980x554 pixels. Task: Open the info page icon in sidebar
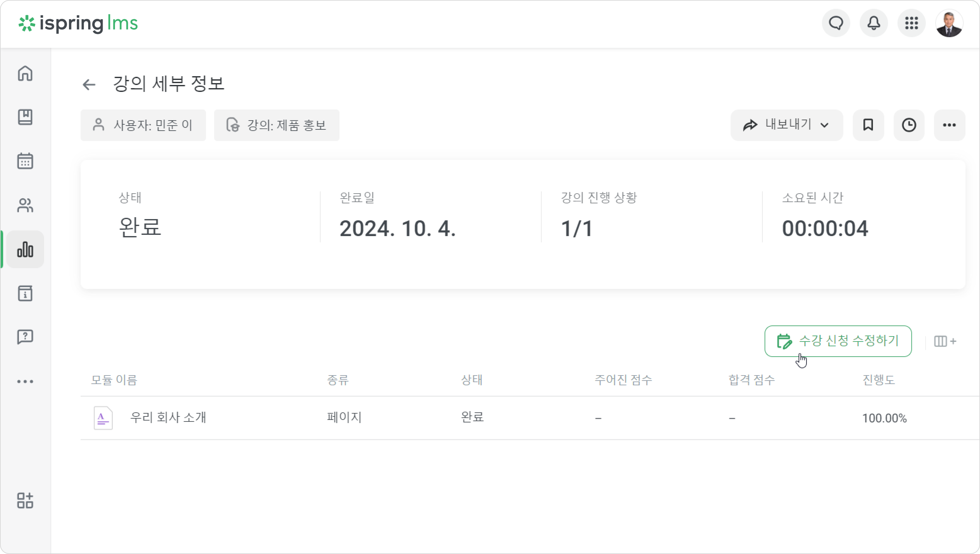pyautogui.click(x=25, y=293)
